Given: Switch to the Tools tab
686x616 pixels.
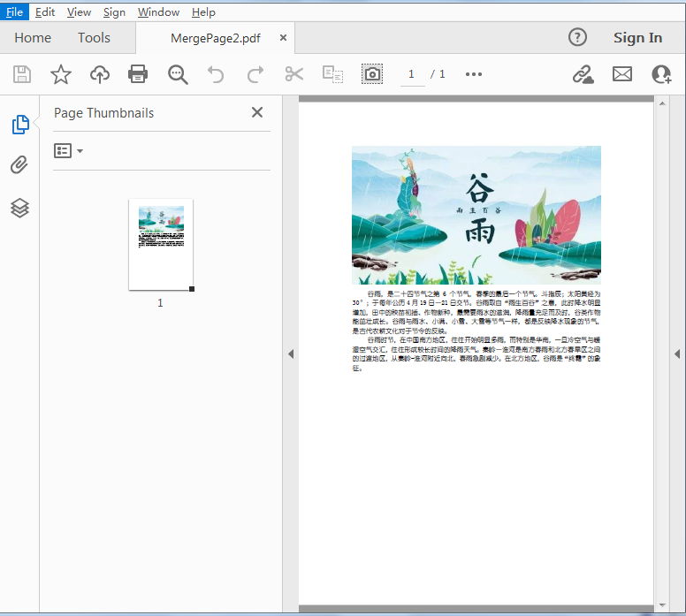Looking at the screenshot, I should coord(94,37).
